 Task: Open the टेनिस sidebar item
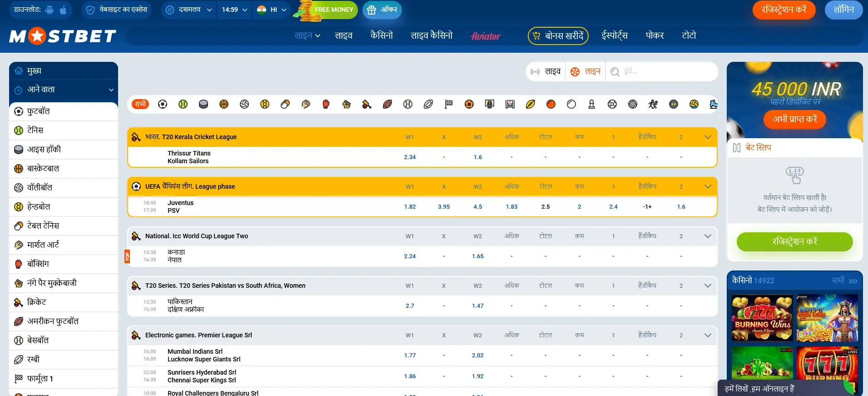tap(64, 130)
